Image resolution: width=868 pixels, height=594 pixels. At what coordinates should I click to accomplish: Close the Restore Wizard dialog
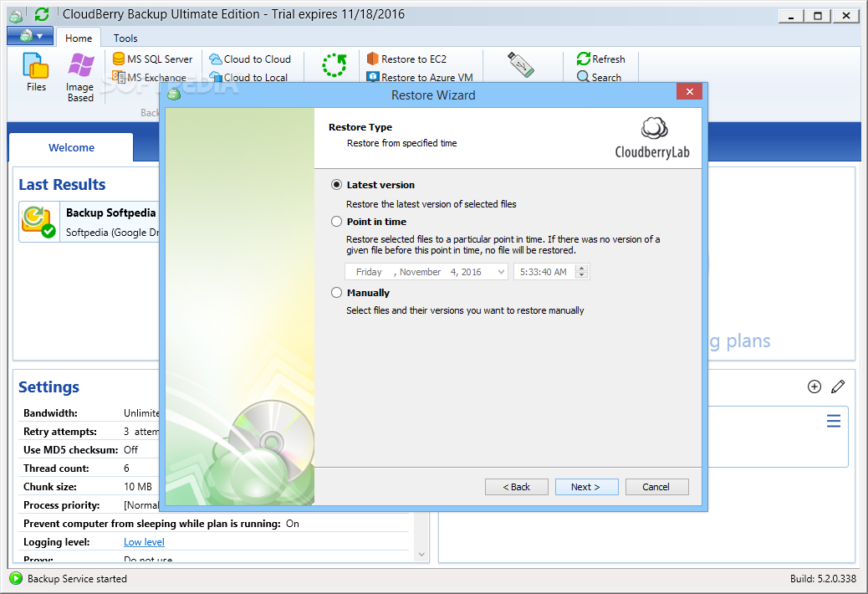tap(689, 92)
